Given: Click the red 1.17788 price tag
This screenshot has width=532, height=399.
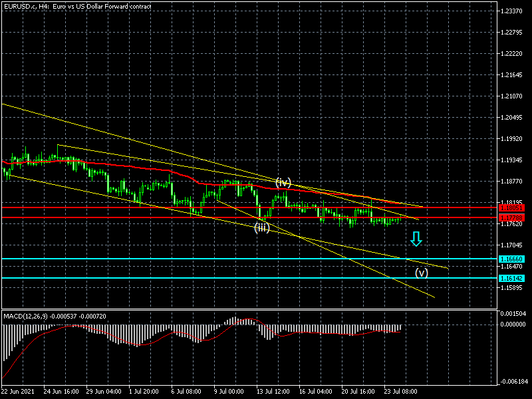Looking at the screenshot, I should [510, 217].
